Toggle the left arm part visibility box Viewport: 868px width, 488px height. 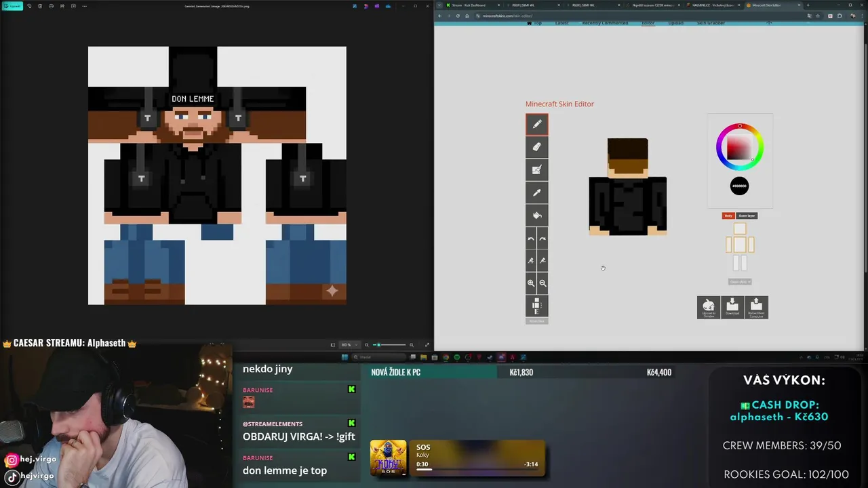(x=730, y=244)
